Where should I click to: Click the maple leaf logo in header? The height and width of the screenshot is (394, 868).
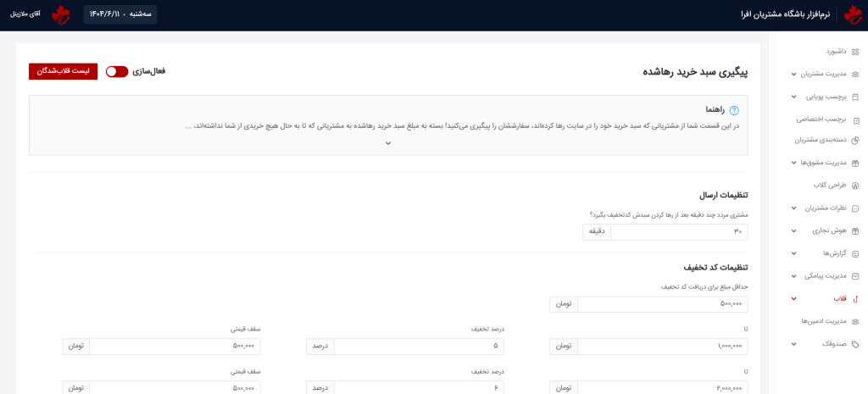[851, 15]
